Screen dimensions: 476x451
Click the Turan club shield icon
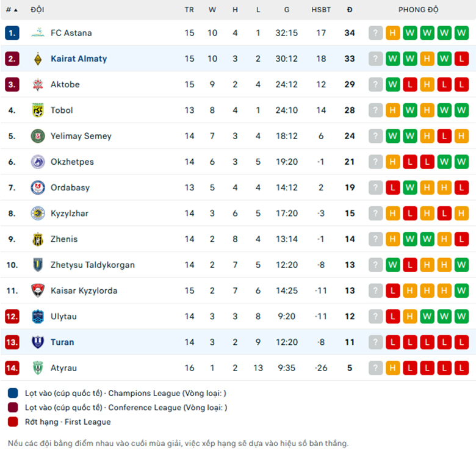click(38, 342)
